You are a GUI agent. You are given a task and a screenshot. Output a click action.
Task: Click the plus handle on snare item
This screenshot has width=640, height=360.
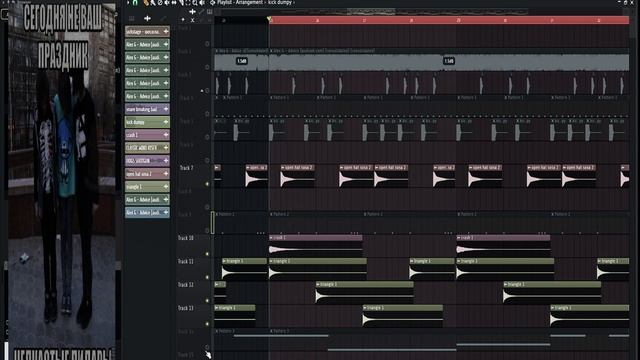click(166, 109)
